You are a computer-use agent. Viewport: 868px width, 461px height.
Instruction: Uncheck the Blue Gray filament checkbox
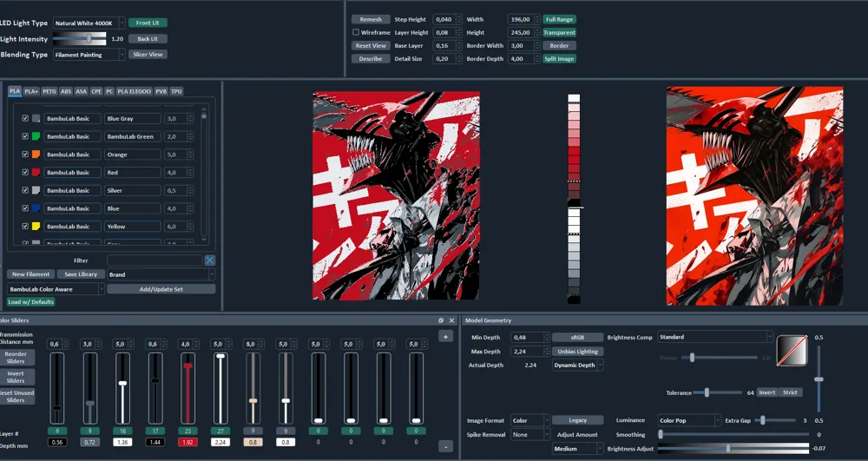coord(25,118)
